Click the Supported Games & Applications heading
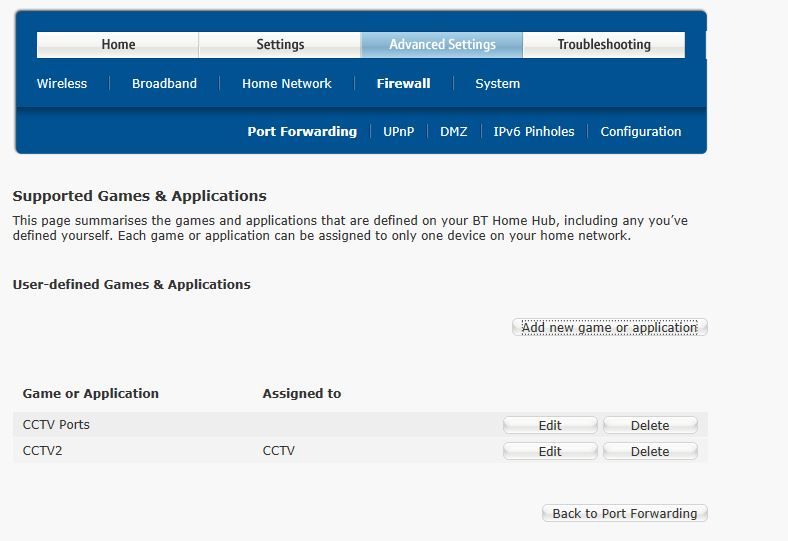Image resolution: width=788 pixels, height=541 pixels. (x=140, y=196)
